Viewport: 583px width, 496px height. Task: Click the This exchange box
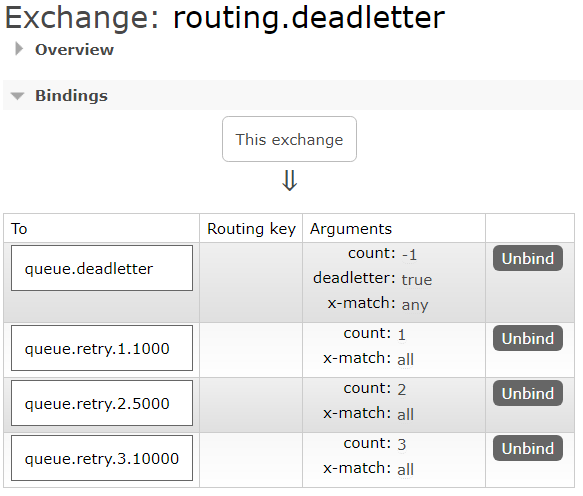[289, 139]
